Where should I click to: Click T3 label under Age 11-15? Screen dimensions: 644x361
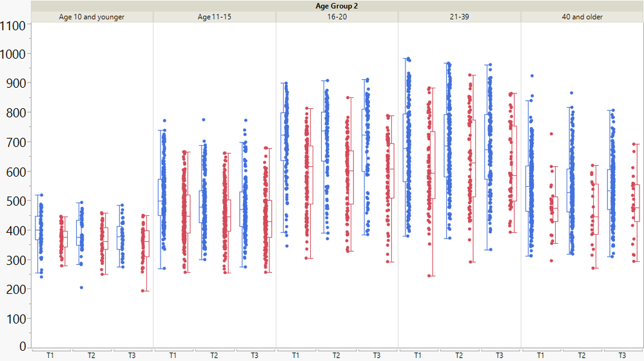pyautogui.click(x=255, y=355)
